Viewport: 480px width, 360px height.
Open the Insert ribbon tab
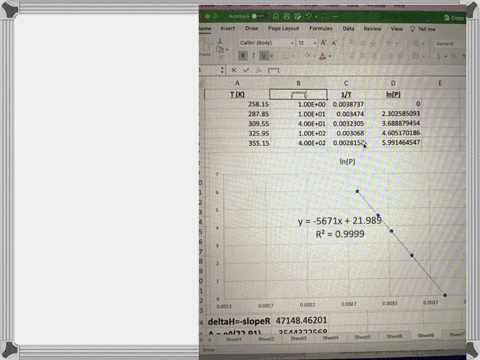[x=228, y=29]
